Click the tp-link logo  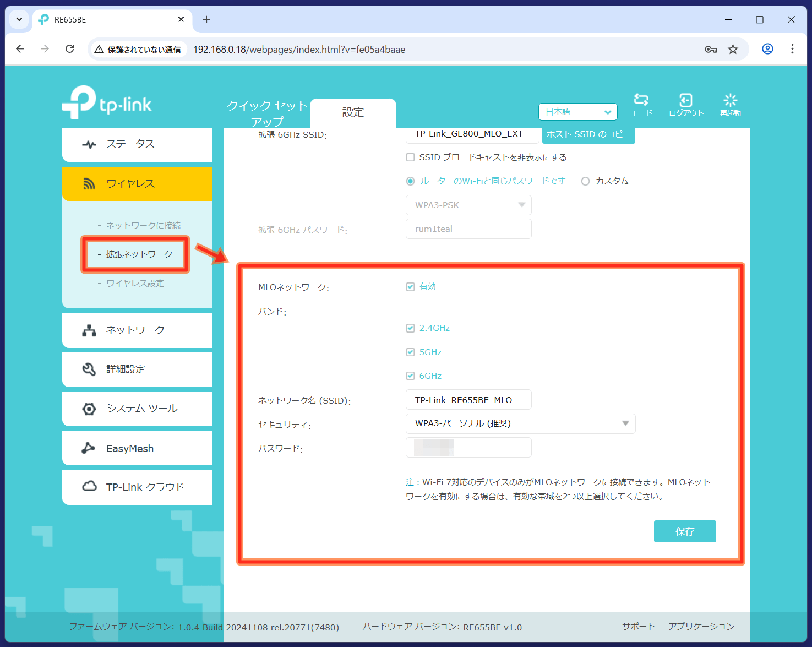click(x=107, y=102)
